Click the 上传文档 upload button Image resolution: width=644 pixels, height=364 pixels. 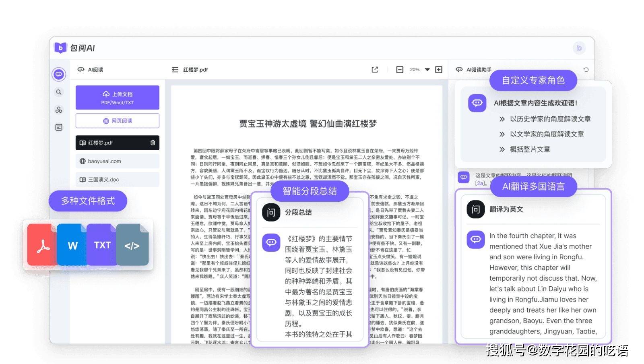pos(118,97)
